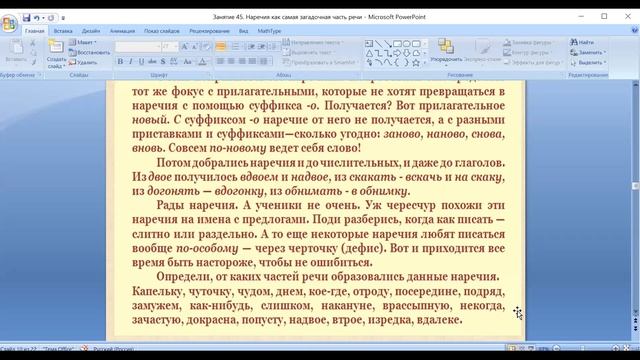640x360 pixels.
Task: Select the triangle shape
Action: (x=369, y=53)
